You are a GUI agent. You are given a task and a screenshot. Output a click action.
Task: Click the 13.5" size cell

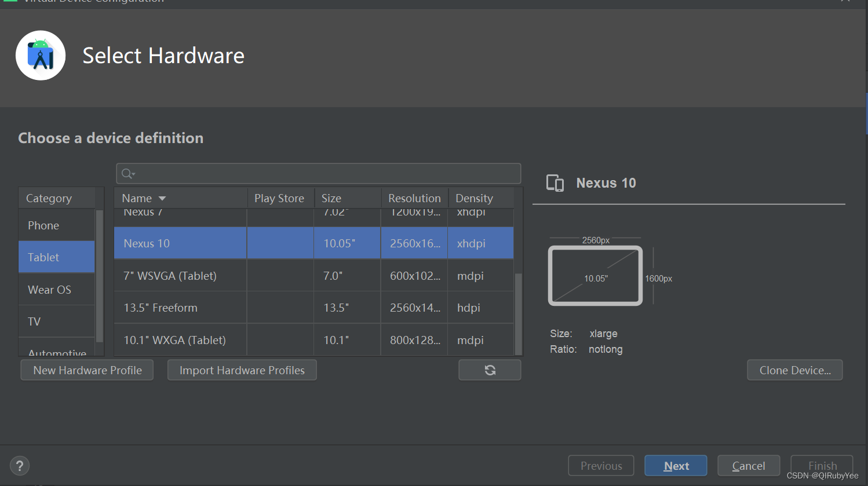(347, 308)
